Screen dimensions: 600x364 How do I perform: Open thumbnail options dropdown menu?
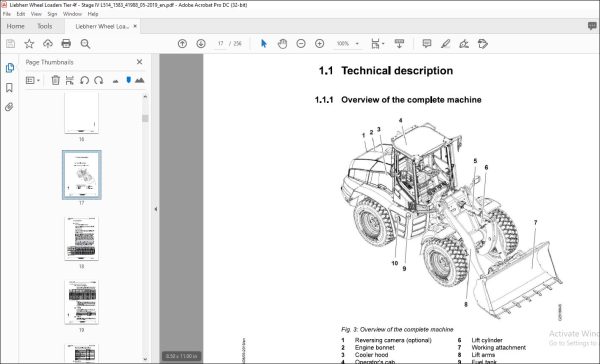[x=33, y=80]
